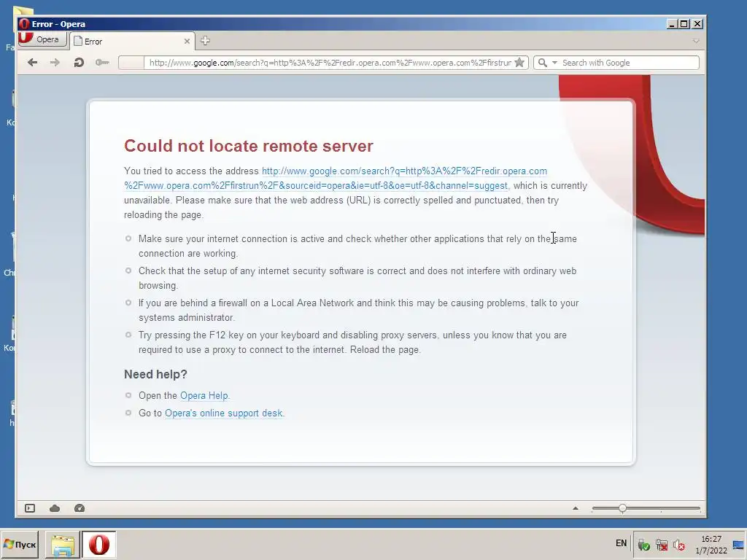This screenshot has width=747, height=560.
Task: Minimize the Opera window
Action: pyautogui.click(x=672, y=24)
